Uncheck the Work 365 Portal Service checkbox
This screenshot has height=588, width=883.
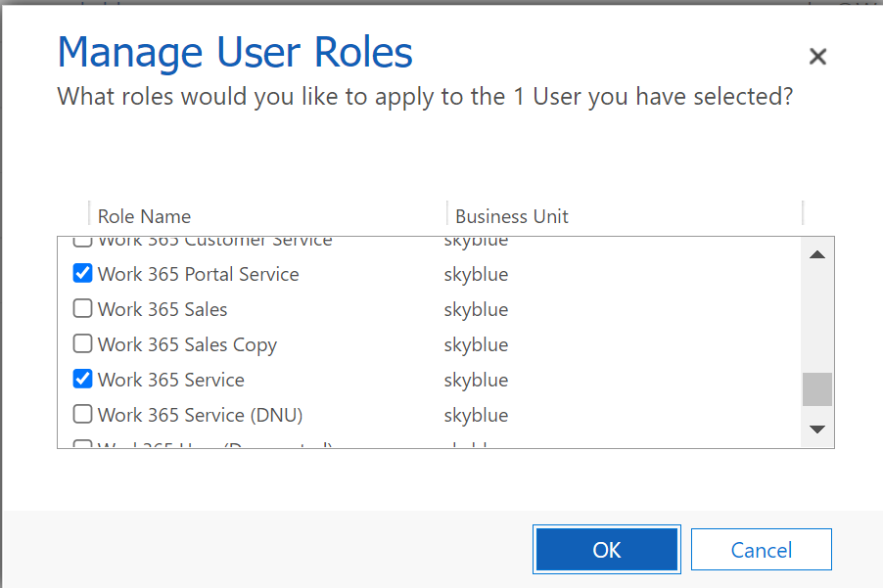(83, 274)
